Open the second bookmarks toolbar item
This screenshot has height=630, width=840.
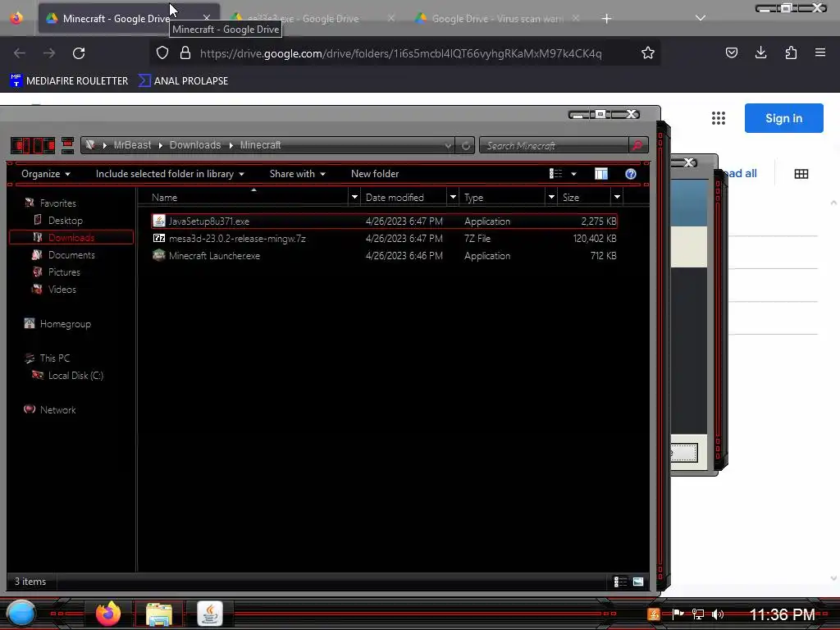coord(183,81)
